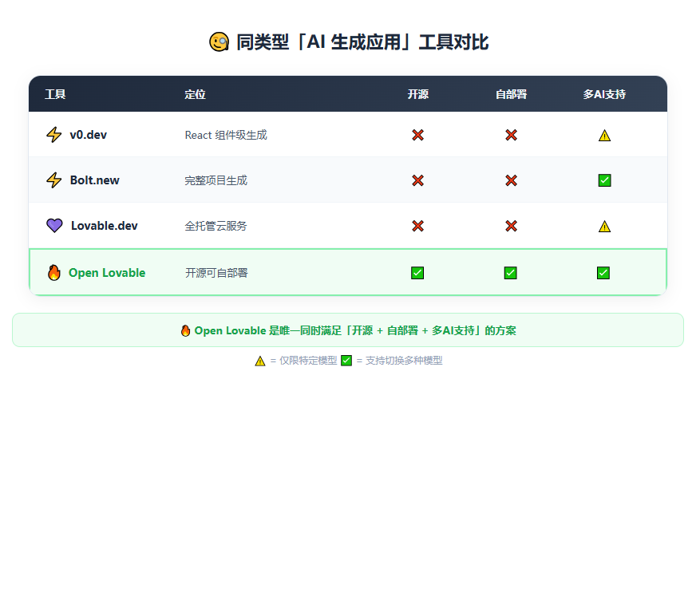Click the '开源可自部署' description

click(x=216, y=273)
